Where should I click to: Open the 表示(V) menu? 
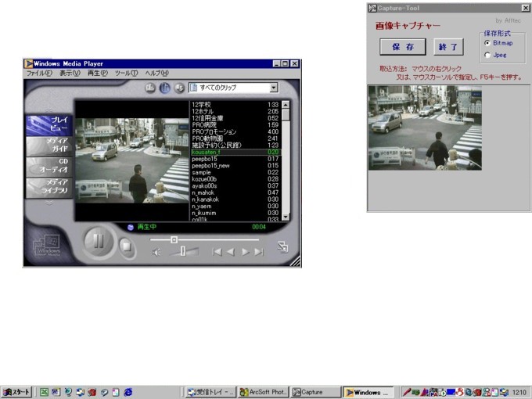tap(70, 74)
